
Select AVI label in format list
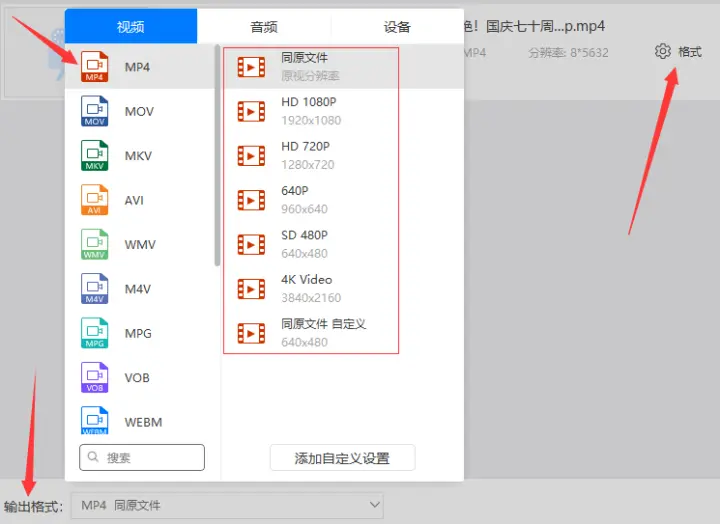pyautogui.click(x=134, y=200)
